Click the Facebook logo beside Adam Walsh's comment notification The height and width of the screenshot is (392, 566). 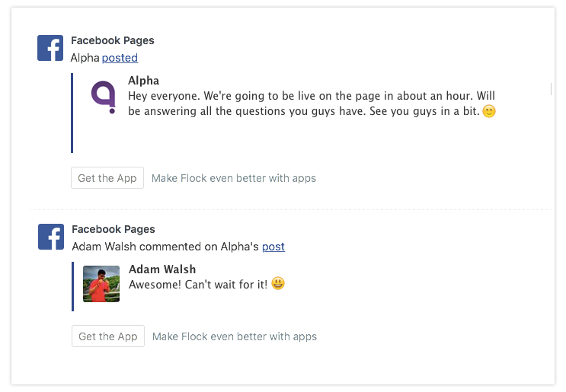(51, 237)
